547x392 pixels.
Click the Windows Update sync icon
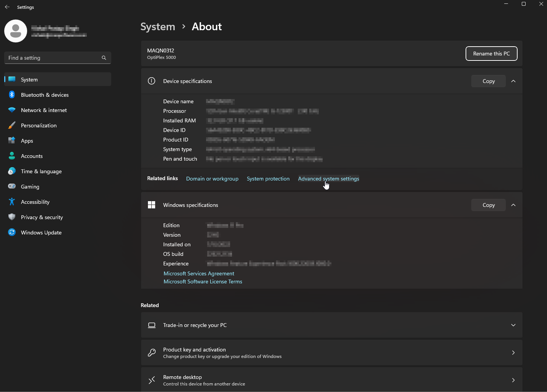12,233
